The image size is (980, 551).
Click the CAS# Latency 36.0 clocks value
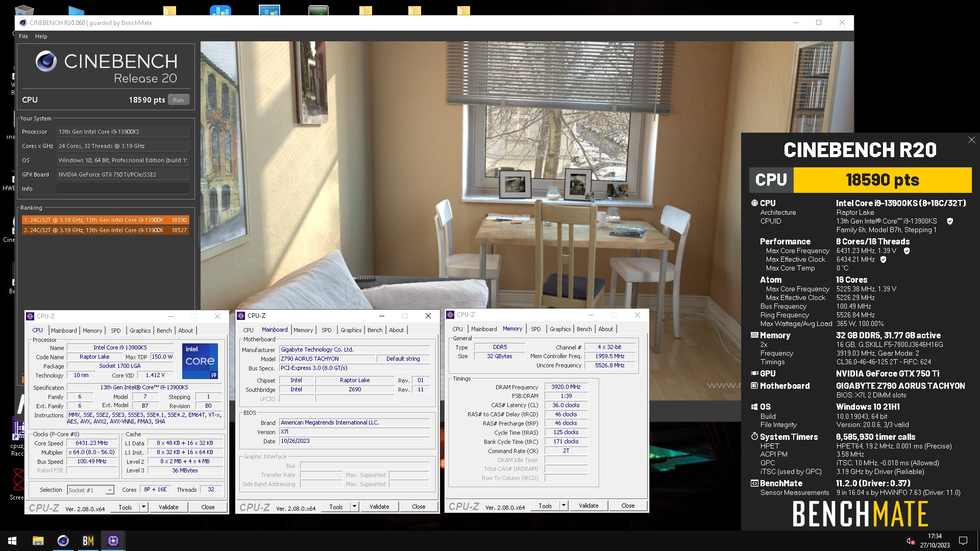pyautogui.click(x=566, y=405)
